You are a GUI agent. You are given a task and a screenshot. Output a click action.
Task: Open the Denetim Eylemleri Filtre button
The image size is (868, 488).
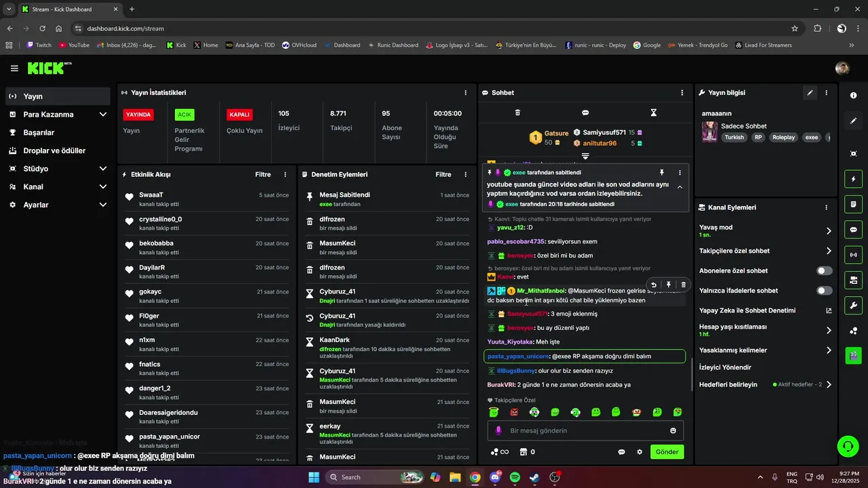(443, 174)
